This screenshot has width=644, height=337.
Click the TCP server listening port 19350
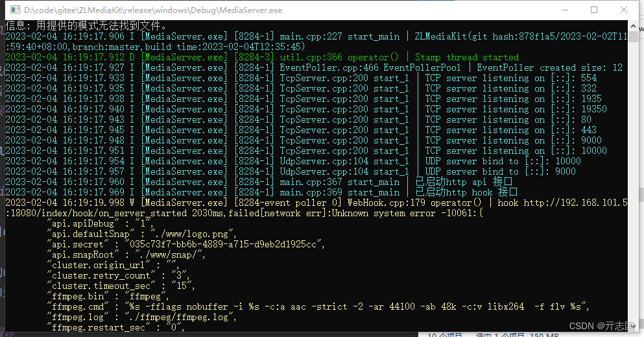[594, 109]
